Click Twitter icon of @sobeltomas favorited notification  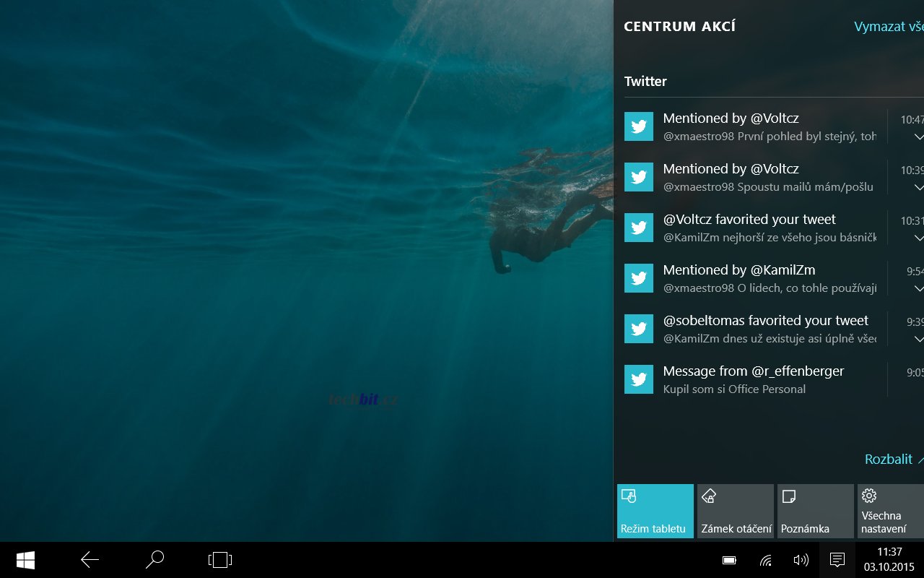(639, 329)
